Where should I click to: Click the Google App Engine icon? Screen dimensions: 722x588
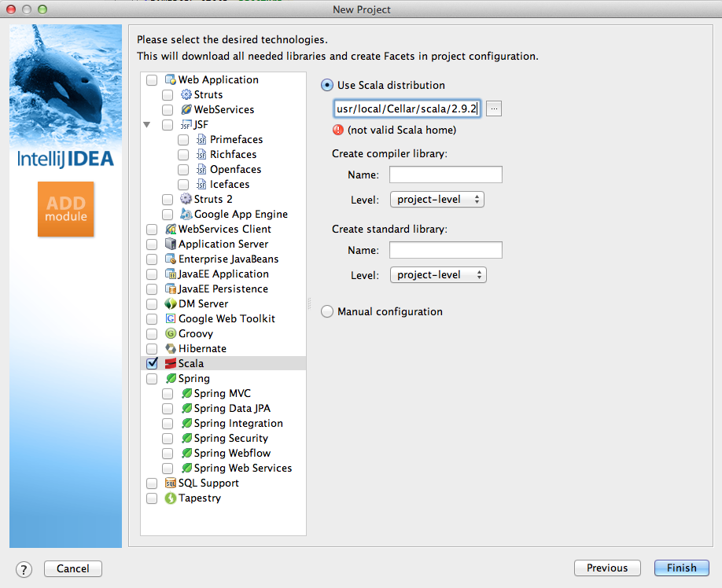(x=186, y=214)
